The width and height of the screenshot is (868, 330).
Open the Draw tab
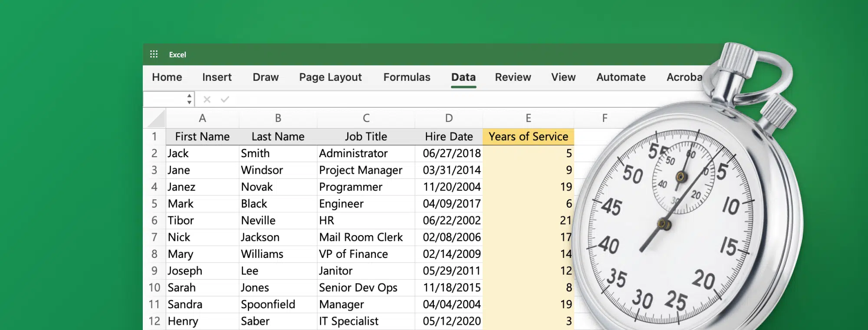pyautogui.click(x=266, y=77)
